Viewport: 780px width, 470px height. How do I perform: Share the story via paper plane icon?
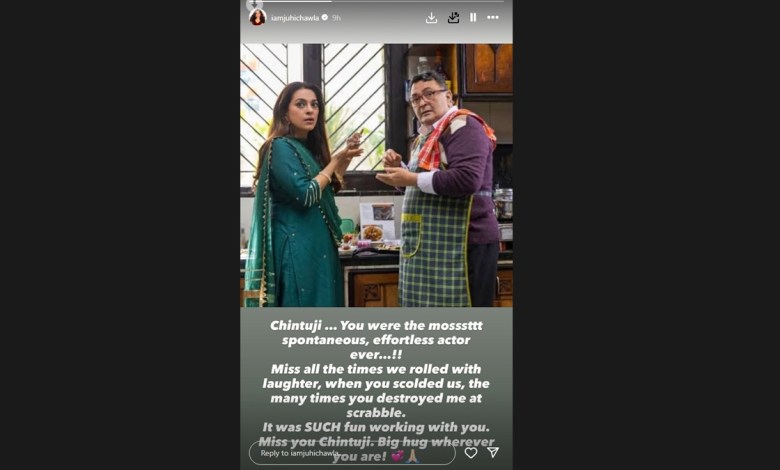(x=493, y=452)
